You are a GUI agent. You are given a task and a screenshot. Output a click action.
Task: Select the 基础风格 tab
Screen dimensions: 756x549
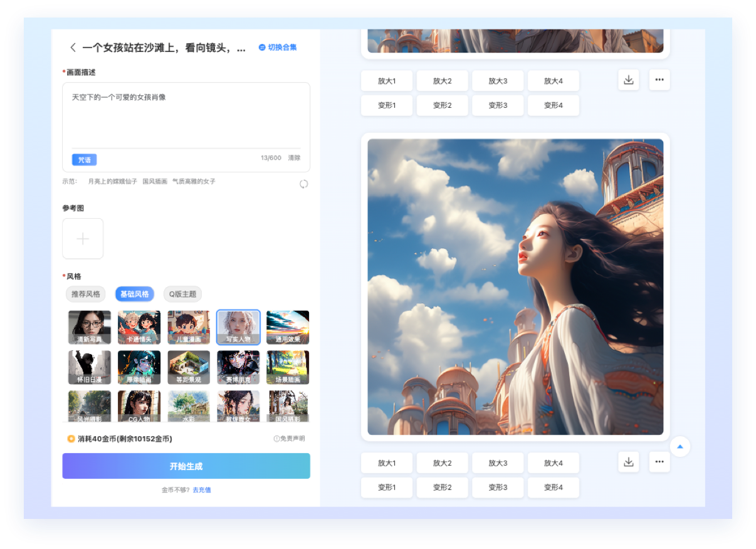[x=134, y=294]
